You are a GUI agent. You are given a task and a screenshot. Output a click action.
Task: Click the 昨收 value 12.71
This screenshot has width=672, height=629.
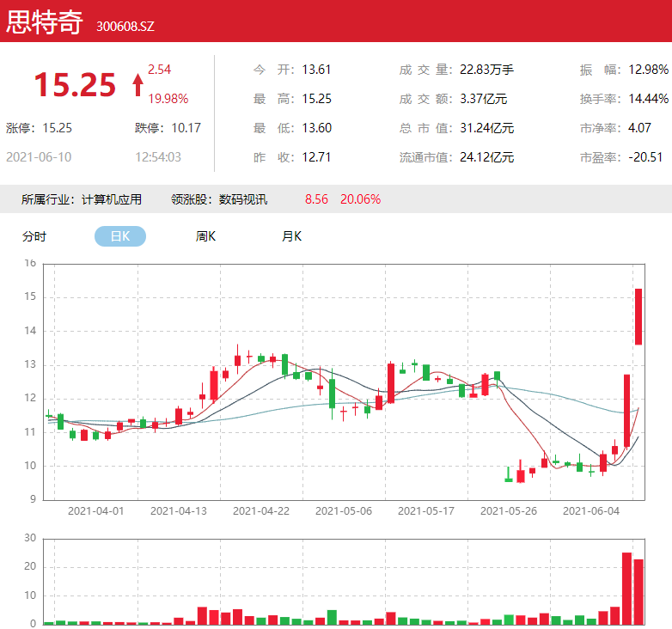(316, 157)
